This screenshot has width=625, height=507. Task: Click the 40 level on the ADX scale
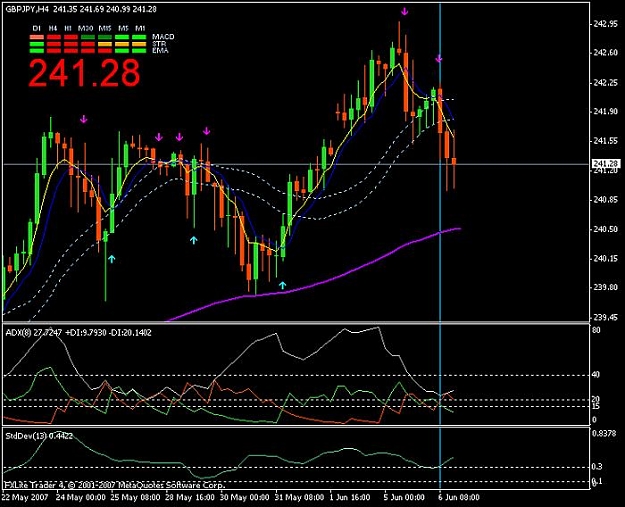596,375
